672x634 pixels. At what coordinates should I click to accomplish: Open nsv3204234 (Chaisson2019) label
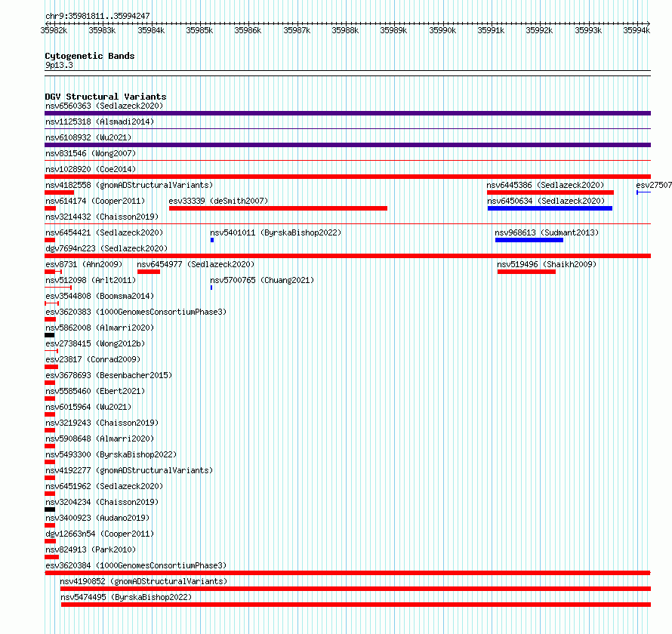coord(102,502)
